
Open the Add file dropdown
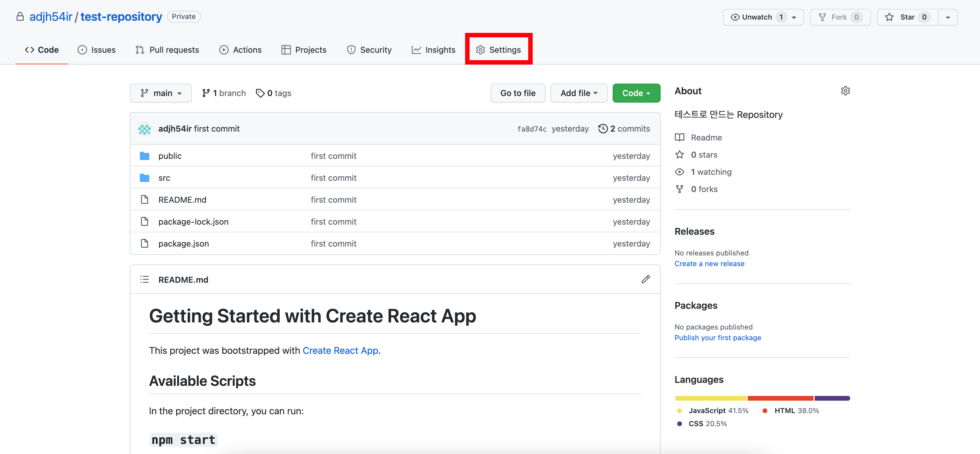click(x=578, y=93)
